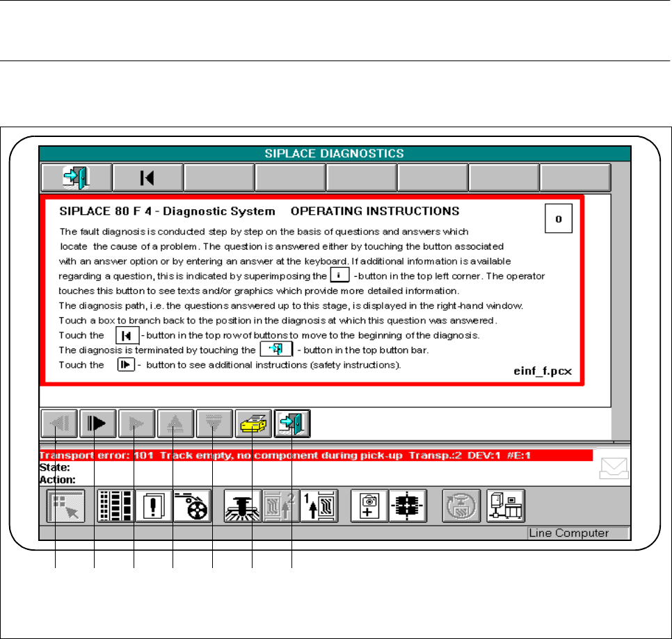Exit help via door icon beside printer
Image resolution: width=672 pixels, height=639 pixels.
pyautogui.click(x=292, y=423)
